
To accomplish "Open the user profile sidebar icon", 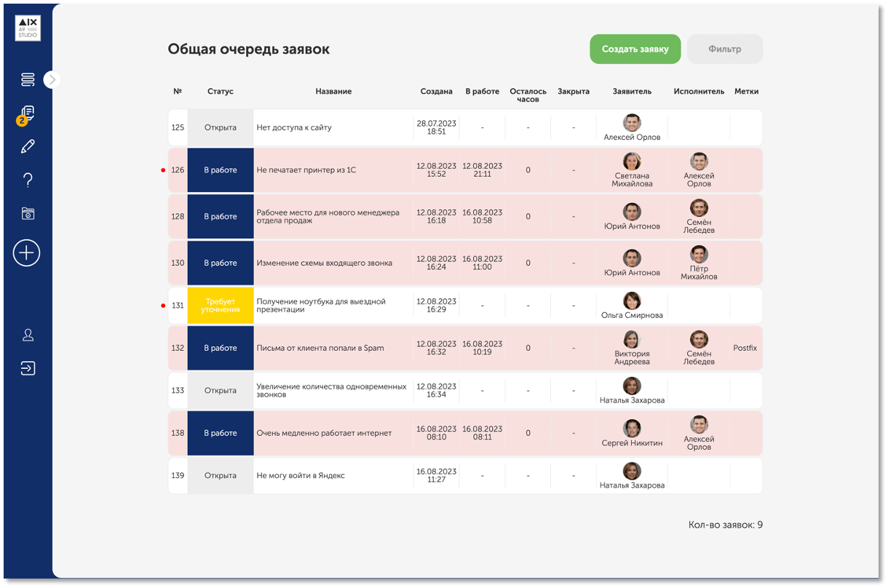I will [28, 335].
